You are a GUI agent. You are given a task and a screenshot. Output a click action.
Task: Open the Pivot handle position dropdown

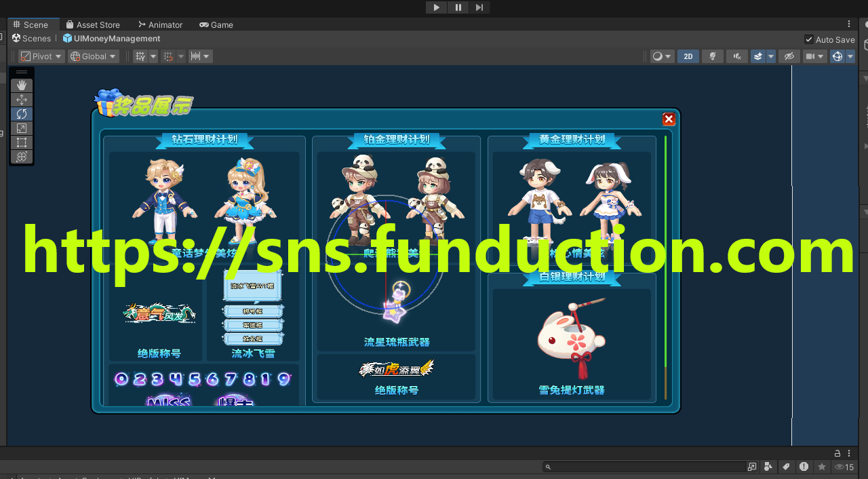[41, 56]
